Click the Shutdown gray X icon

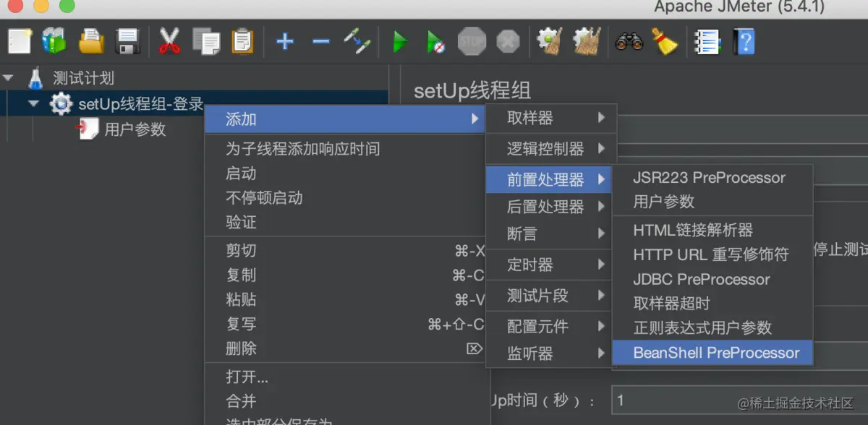tap(508, 41)
